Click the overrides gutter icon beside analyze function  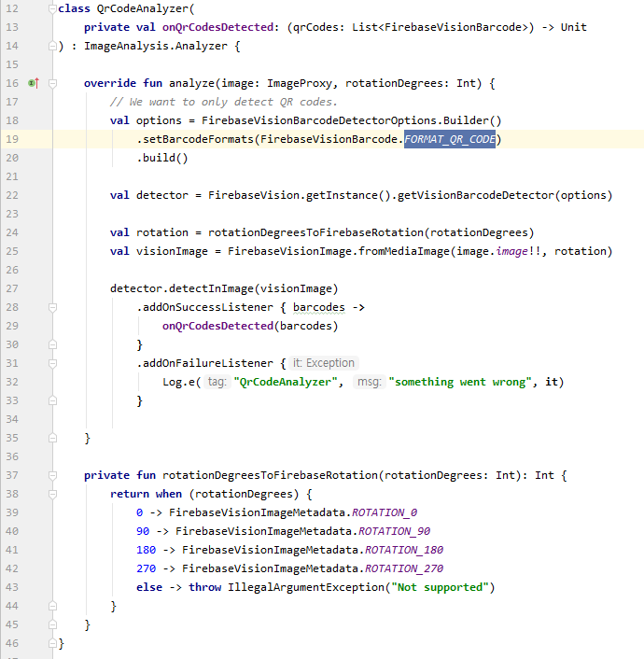(x=33, y=83)
